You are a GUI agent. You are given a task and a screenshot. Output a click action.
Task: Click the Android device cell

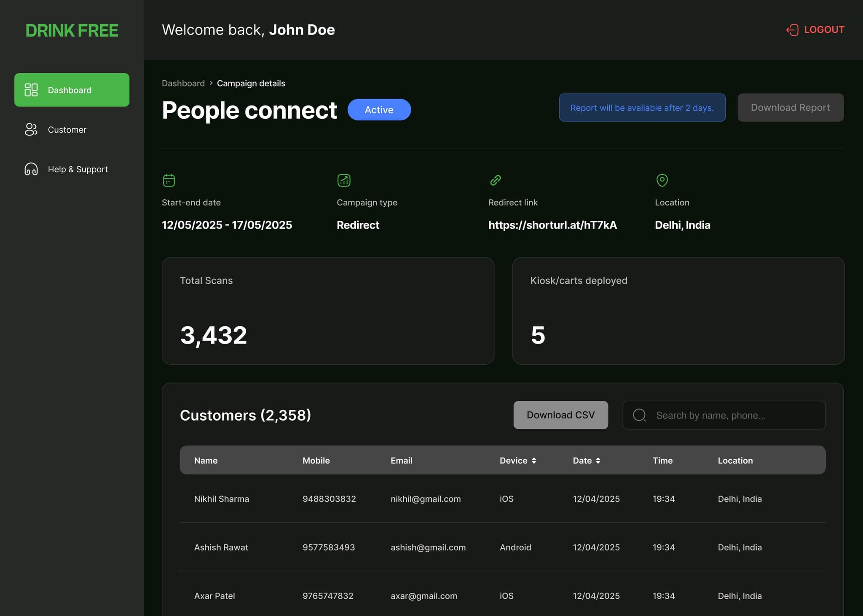tap(515, 547)
